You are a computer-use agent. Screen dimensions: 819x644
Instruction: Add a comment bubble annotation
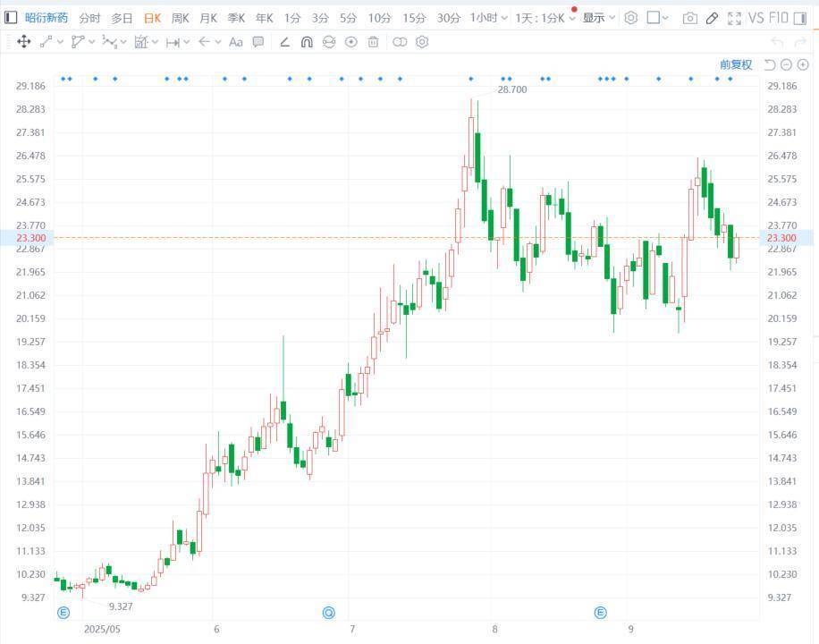pos(258,42)
